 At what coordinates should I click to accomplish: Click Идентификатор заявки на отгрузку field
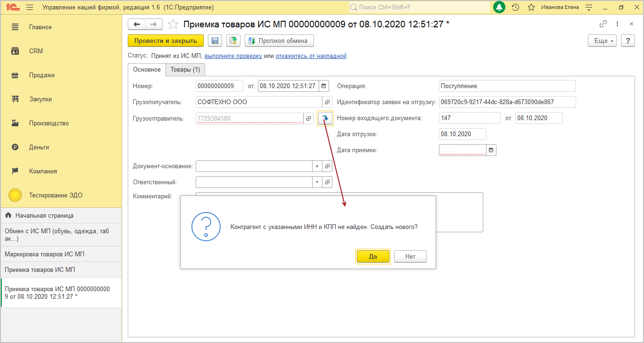(507, 102)
